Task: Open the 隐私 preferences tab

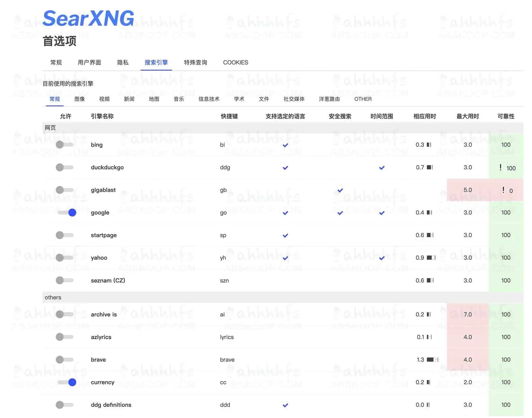Action: tap(123, 62)
